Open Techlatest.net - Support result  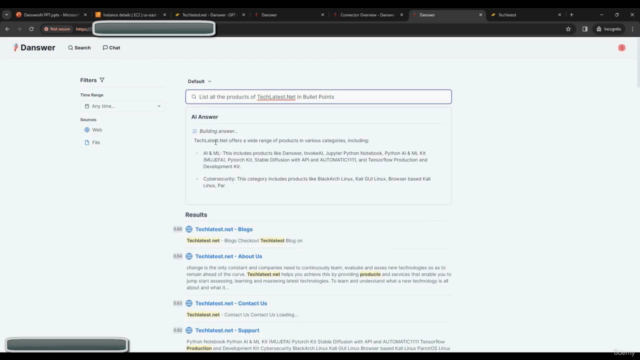coord(227,330)
